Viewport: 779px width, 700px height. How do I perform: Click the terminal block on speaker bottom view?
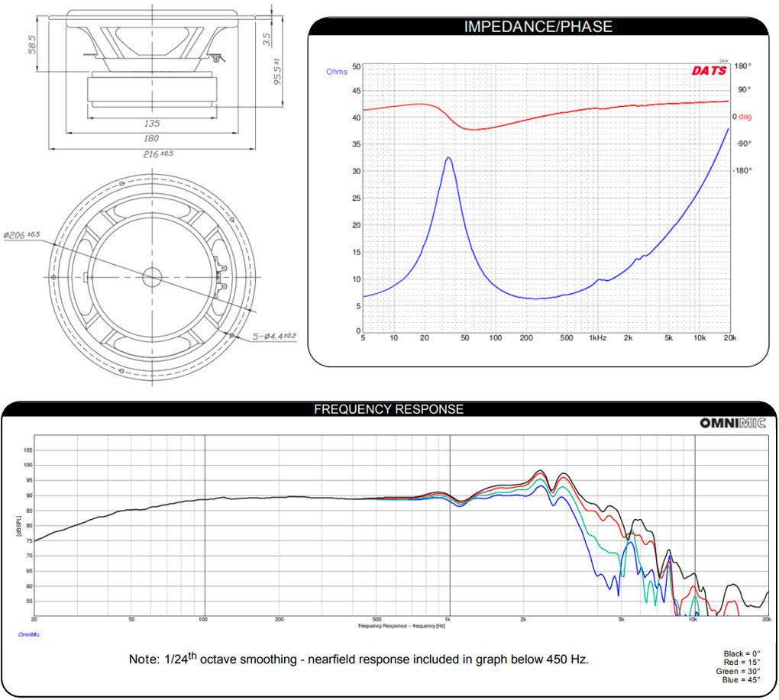pyautogui.click(x=220, y=276)
